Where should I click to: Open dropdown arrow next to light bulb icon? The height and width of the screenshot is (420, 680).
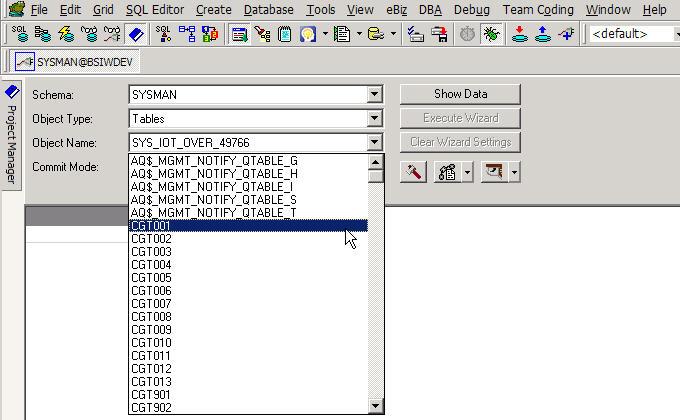coord(325,34)
